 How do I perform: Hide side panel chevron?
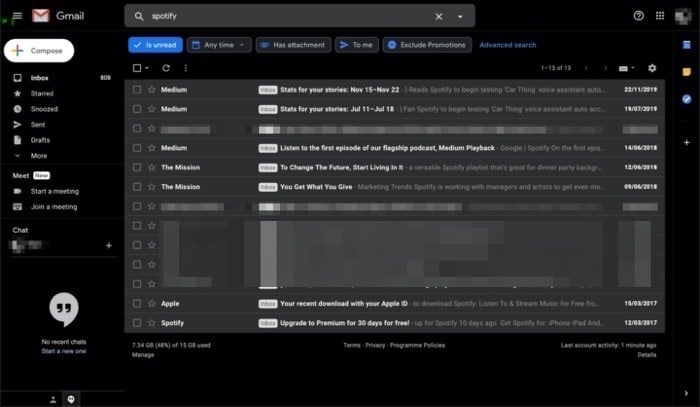pos(686,393)
